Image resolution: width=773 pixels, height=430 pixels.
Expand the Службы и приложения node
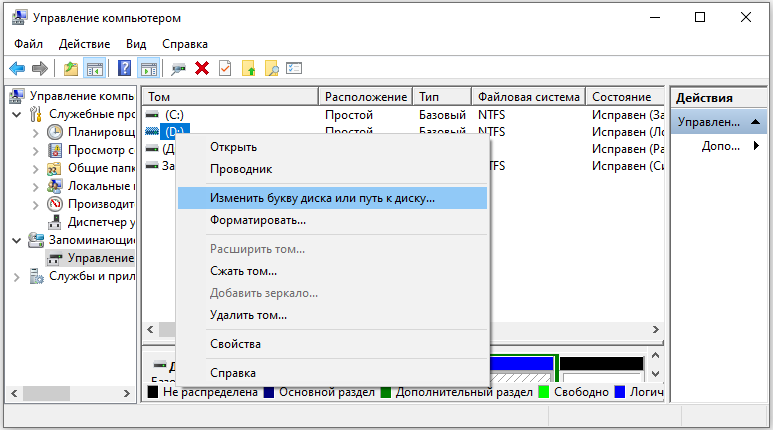[17, 276]
